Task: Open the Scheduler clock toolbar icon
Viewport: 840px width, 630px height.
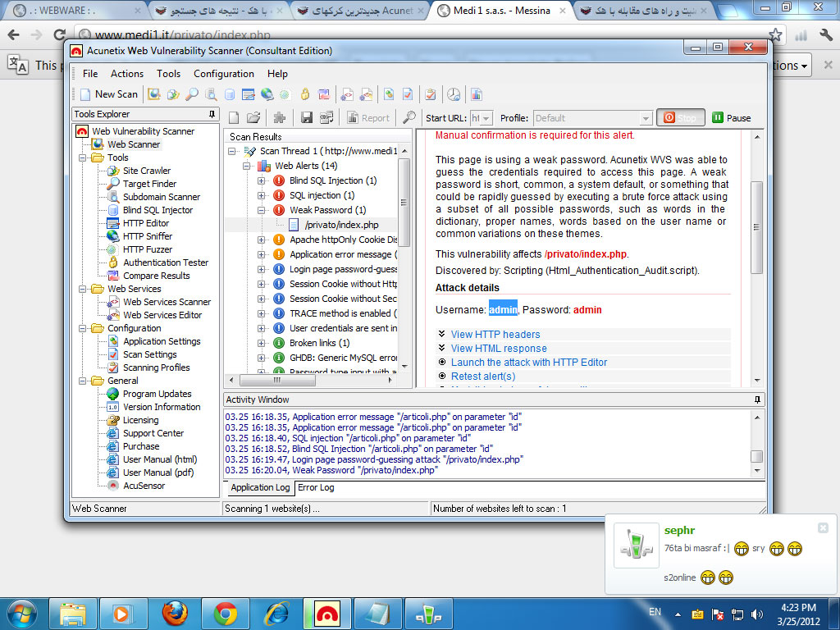Action: 454,94
